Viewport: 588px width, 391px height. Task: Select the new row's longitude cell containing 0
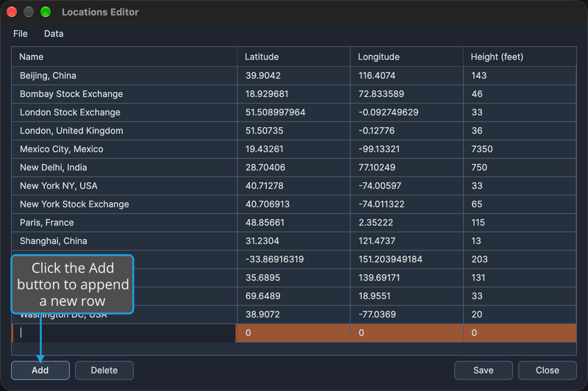coord(407,333)
